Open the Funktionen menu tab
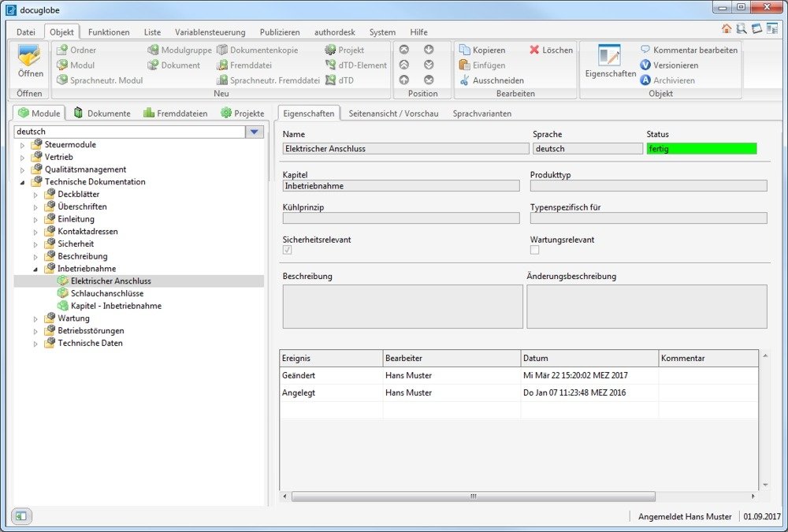The width and height of the screenshot is (788, 532). click(109, 32)
